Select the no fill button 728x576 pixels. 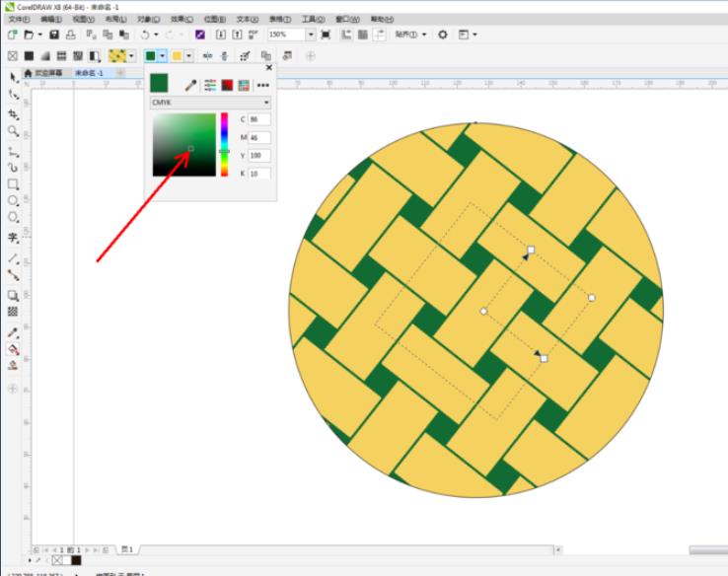point(13,56)
